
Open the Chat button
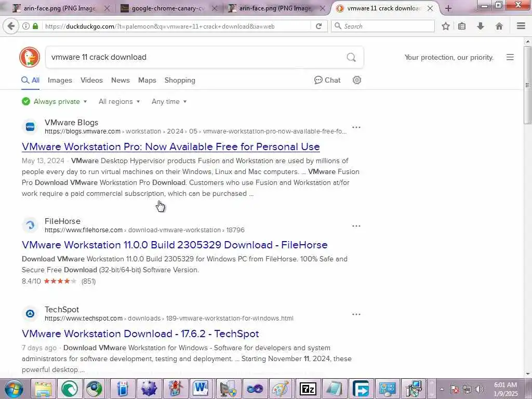point(327,80)
